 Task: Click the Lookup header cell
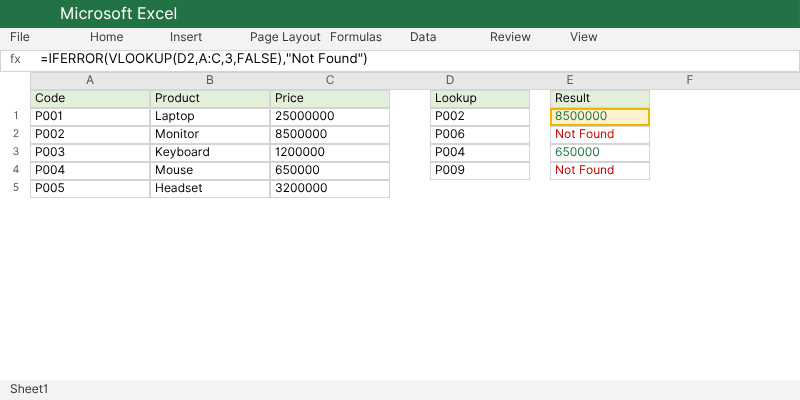(480, 99)
